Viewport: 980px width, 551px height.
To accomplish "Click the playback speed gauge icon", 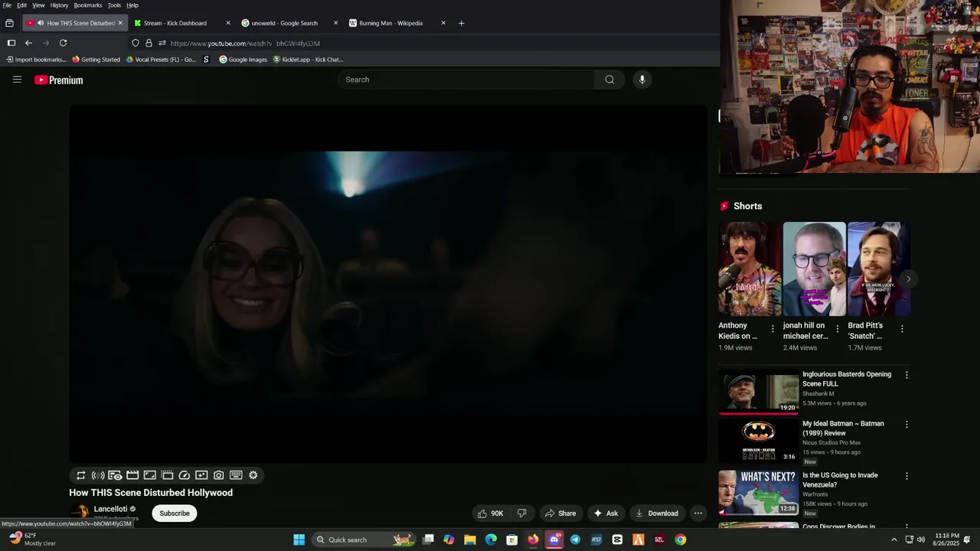I will point(185,475).
